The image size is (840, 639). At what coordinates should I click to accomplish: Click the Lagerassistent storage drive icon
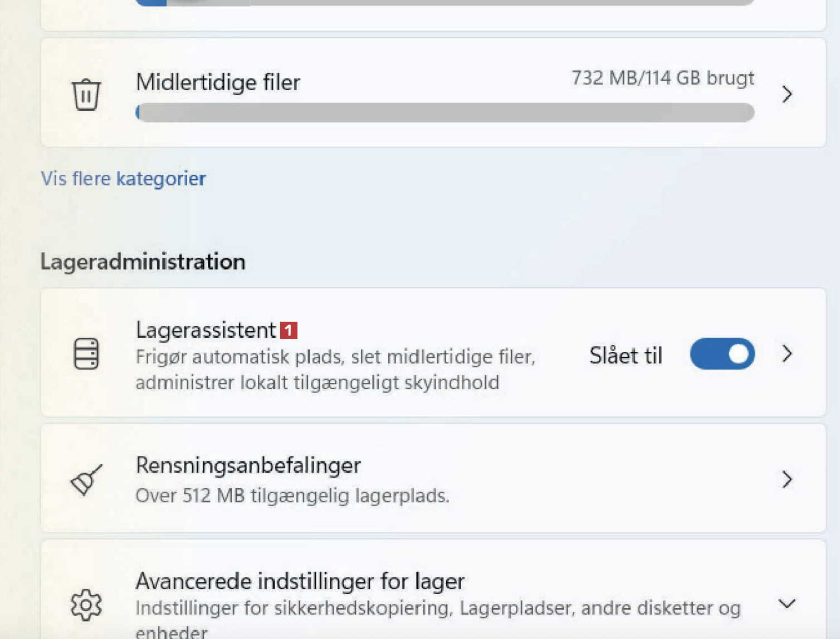pos(86,353)
